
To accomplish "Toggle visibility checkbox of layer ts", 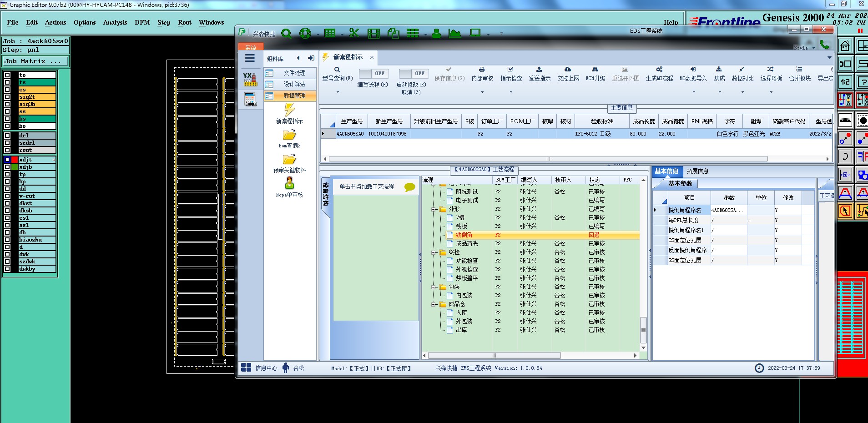I will coord(7,82).
